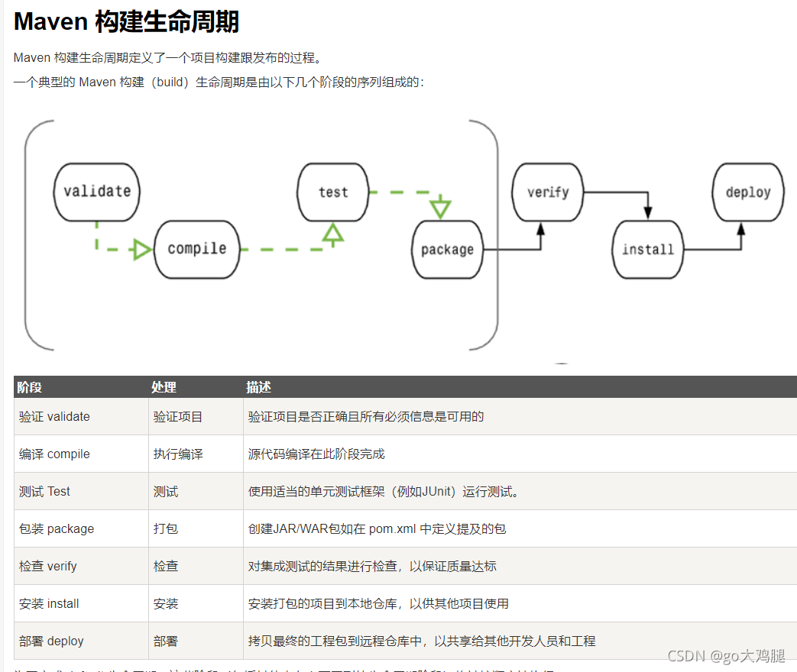Click the compile node in the diagram
The image size is (797, 672).
click(197, 249)
